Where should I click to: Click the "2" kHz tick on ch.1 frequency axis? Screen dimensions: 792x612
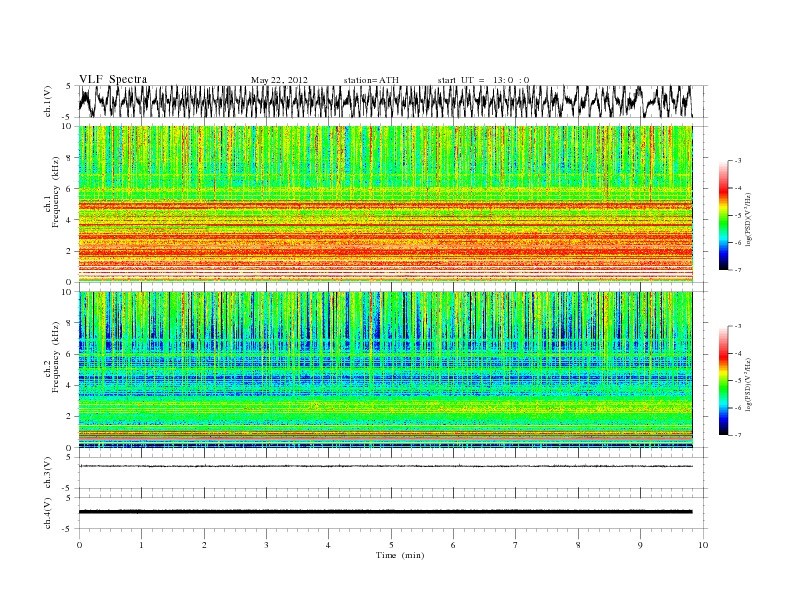70,251
